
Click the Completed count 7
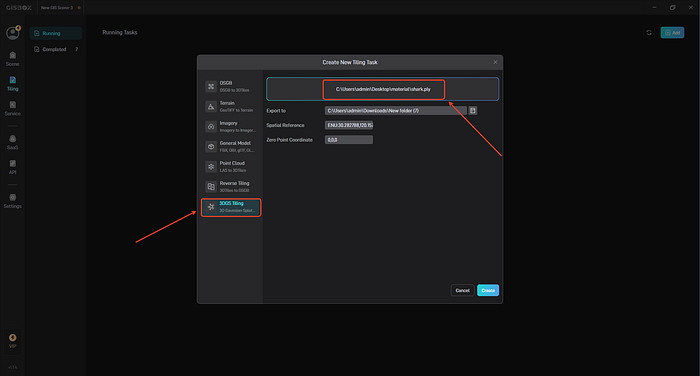pyautogui.click(x=76, y=49)
